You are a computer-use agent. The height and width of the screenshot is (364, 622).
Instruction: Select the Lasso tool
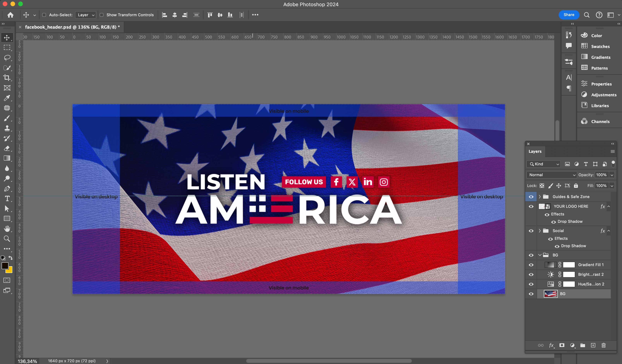(7, 58)
